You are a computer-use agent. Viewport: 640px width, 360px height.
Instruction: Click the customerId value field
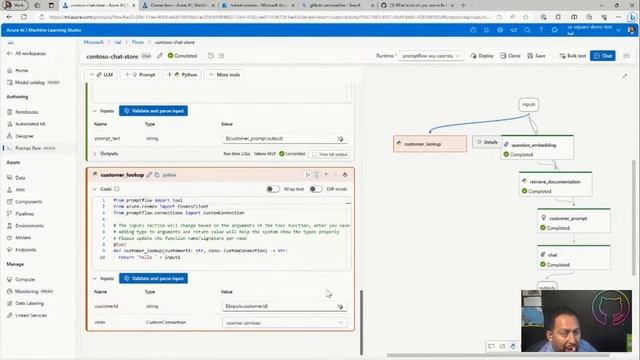pos(284,306)
